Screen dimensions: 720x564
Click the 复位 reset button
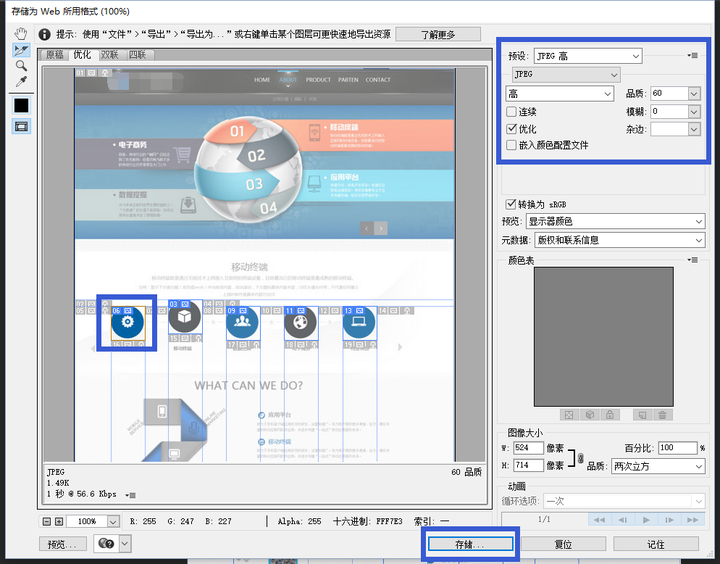pos(563,544)
